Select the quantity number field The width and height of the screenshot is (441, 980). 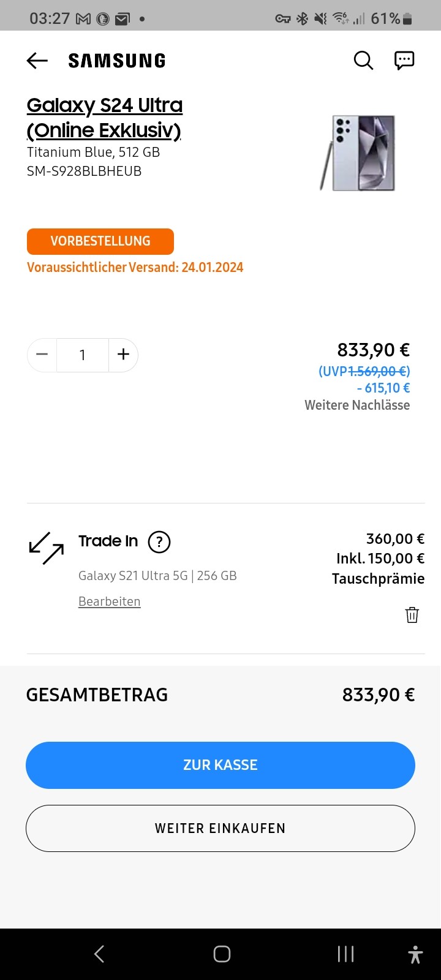coord(83,355)
